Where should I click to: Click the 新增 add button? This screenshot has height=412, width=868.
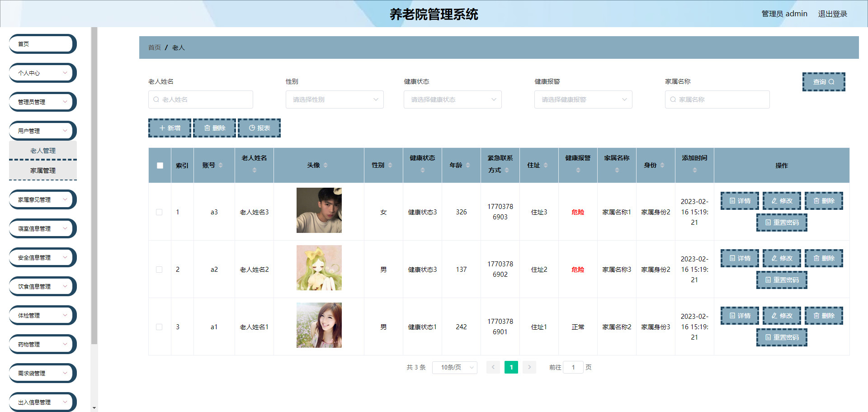pos(170,128)
